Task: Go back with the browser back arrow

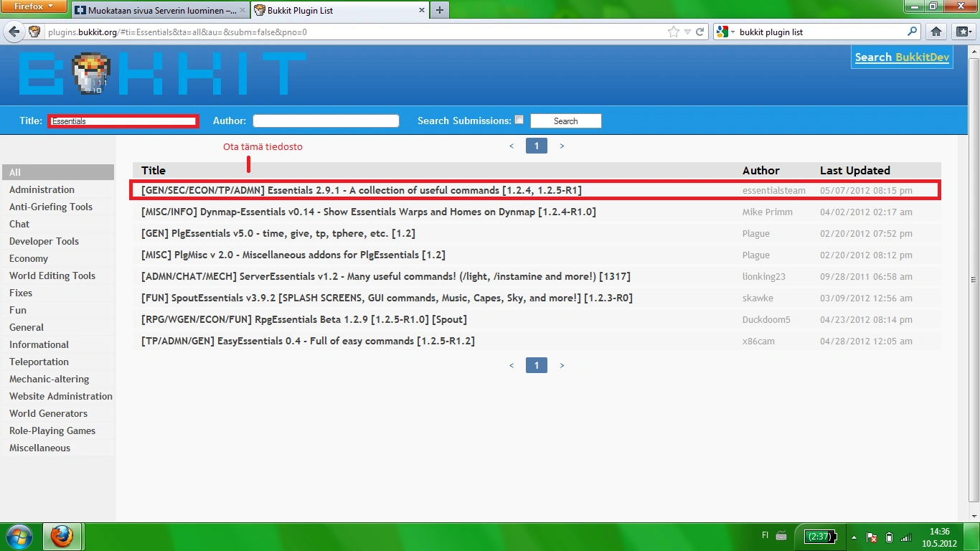Action: (14, 32)
